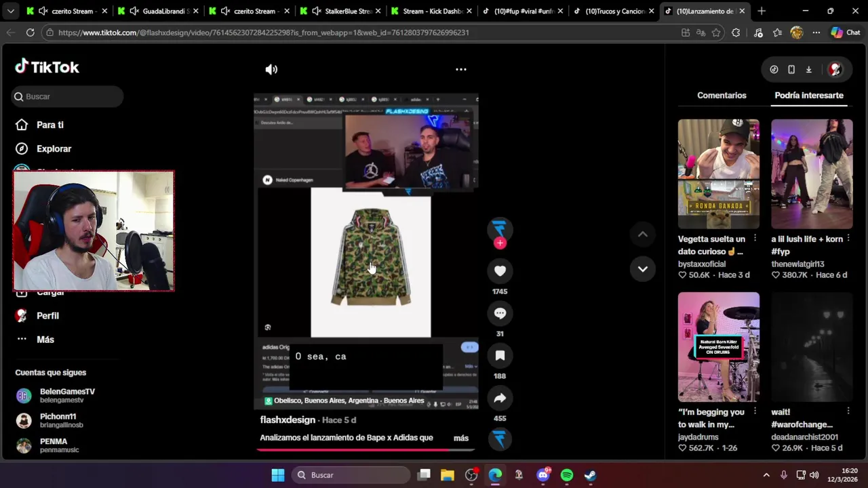Open options for lil lush life card

point(848,239)
